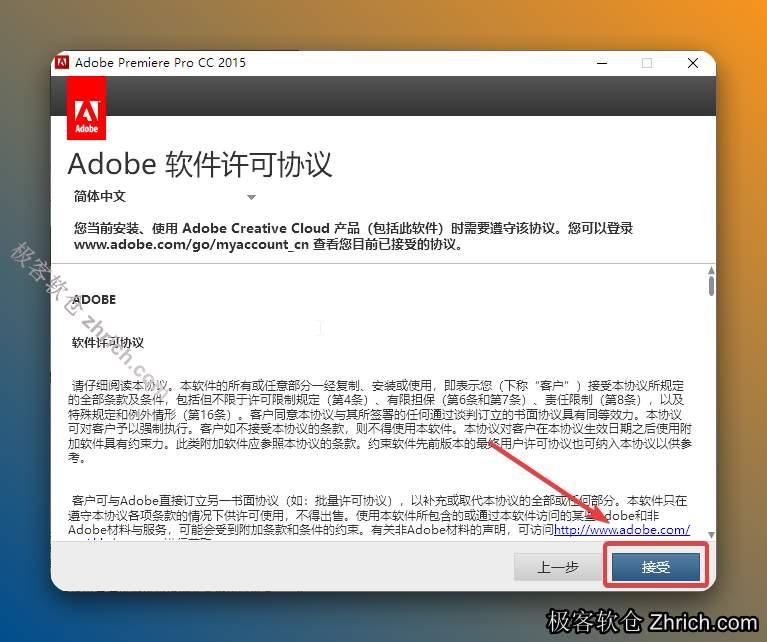
Task: Click the window title Adobe Premiere Pro CC 2015
Action: click(160, 63)
